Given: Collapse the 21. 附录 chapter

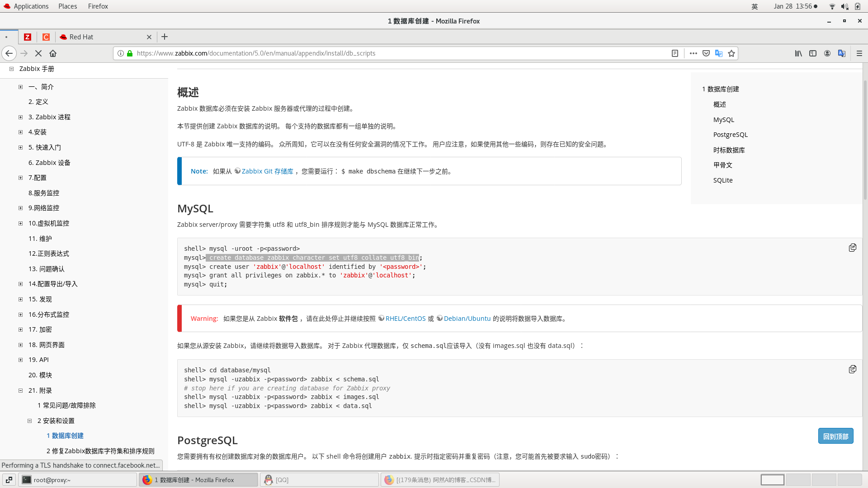Looking at the screenshot, I should tap(20, 390).
